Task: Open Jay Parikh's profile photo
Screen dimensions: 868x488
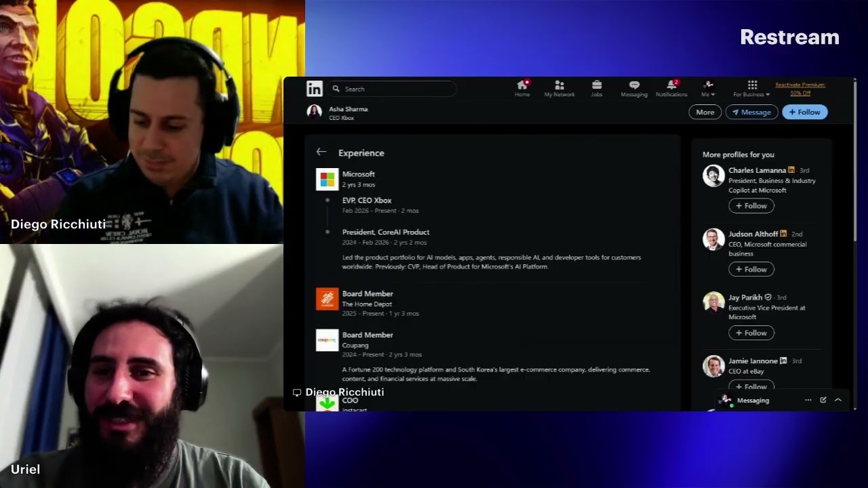Action: [x=713, y=302]
